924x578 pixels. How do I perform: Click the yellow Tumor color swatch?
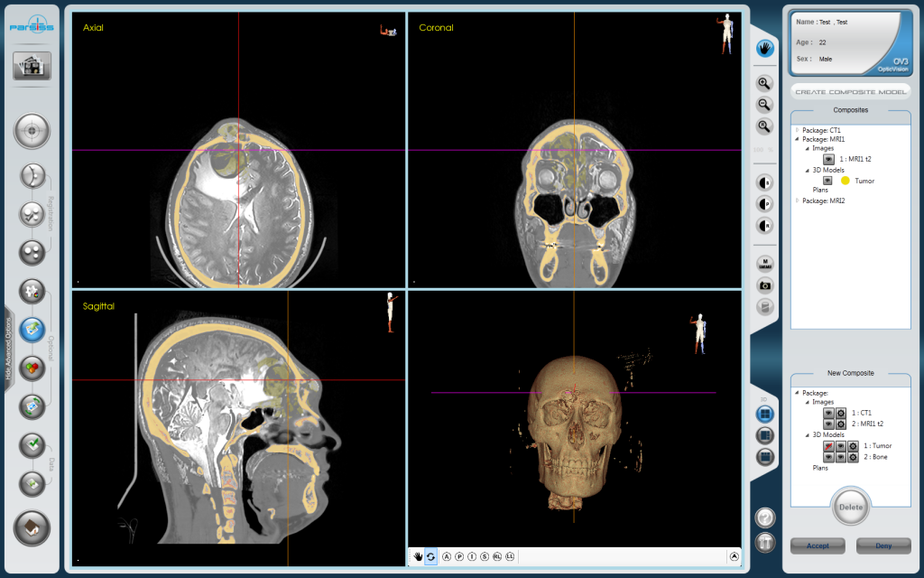845,181
